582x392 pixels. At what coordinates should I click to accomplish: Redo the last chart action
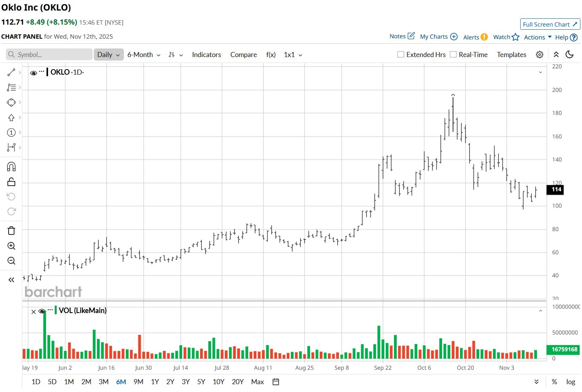11,211
